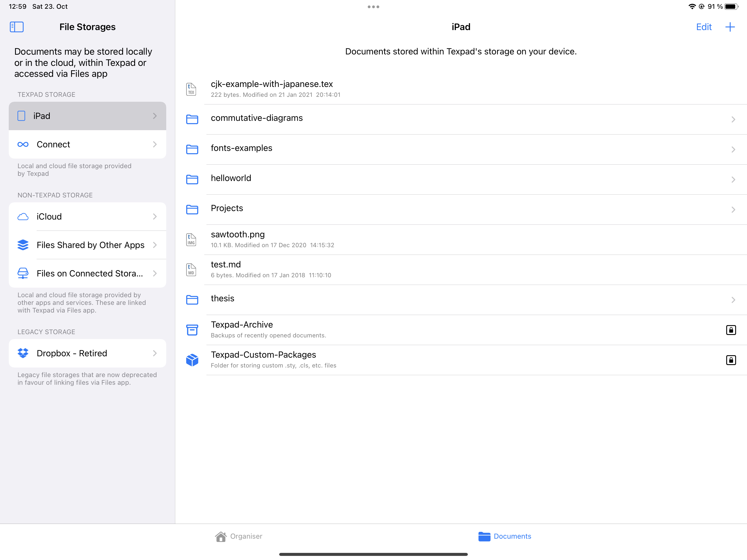747x560 pixels.
Task: Click the TEX file icon for cjk-example
Action: (191, 89)
